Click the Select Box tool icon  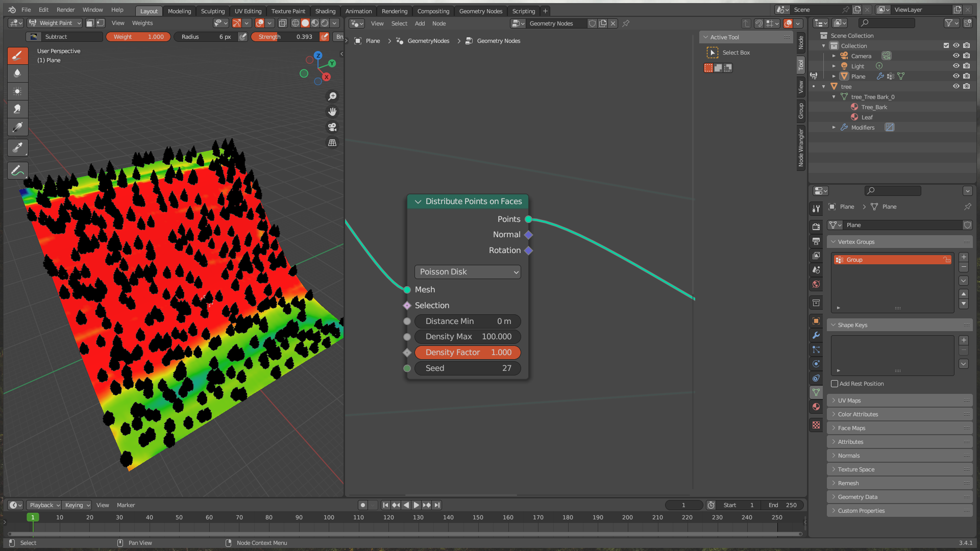[712, 53]
